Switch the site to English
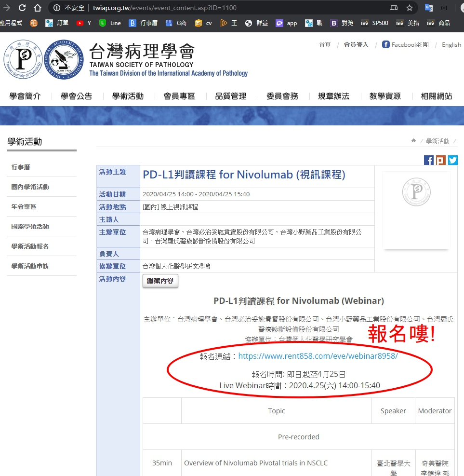Screen dimensions: 464x476 click(x=451, y=45)
